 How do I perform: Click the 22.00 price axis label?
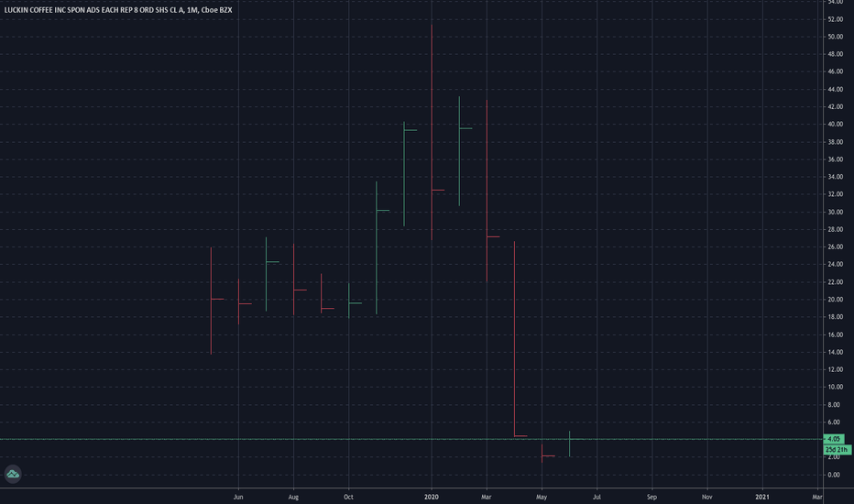(x=835, y=281)
